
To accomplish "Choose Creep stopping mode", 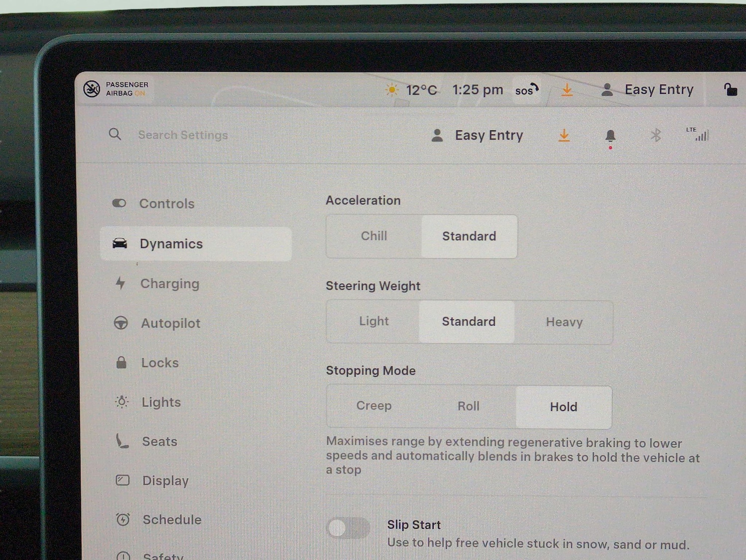I will tap(374, 406).
